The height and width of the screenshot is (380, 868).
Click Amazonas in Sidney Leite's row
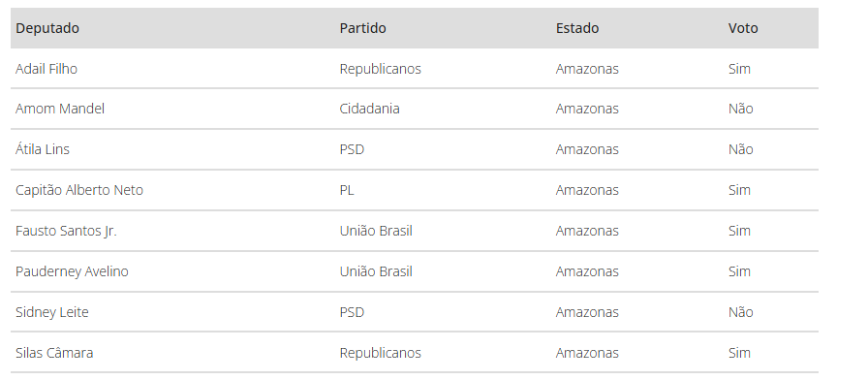587,312
